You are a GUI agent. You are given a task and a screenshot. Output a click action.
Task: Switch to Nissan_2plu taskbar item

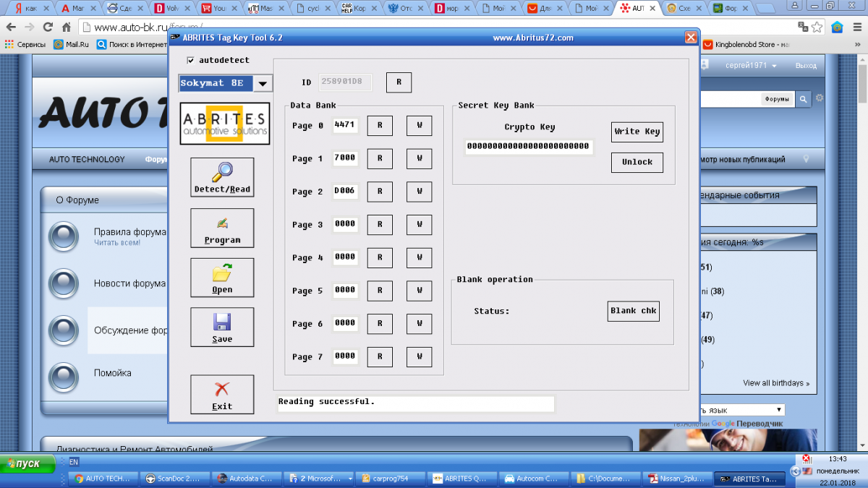pyautogui.click(x=677, y=479)
